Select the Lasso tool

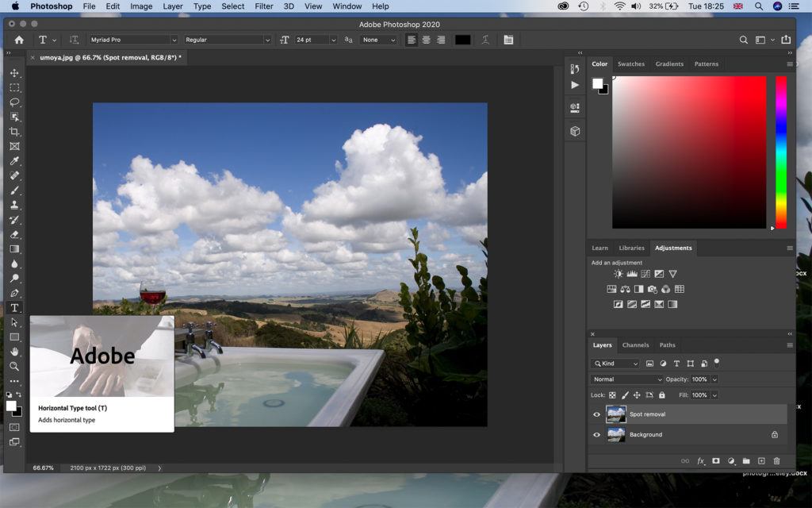14,102
